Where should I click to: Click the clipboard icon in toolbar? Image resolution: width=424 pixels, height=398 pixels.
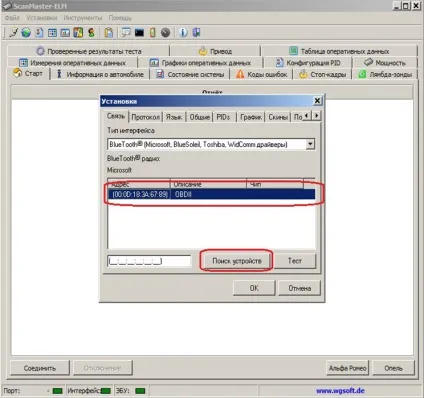109,33
